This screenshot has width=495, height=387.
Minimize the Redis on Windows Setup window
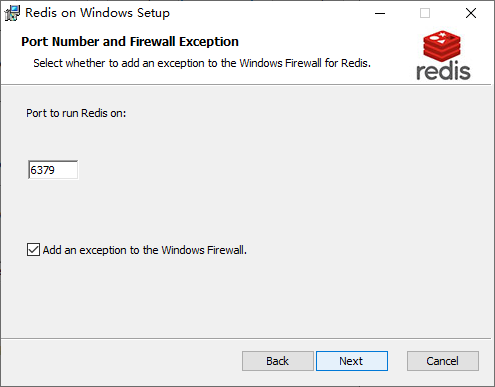[380, 13]
